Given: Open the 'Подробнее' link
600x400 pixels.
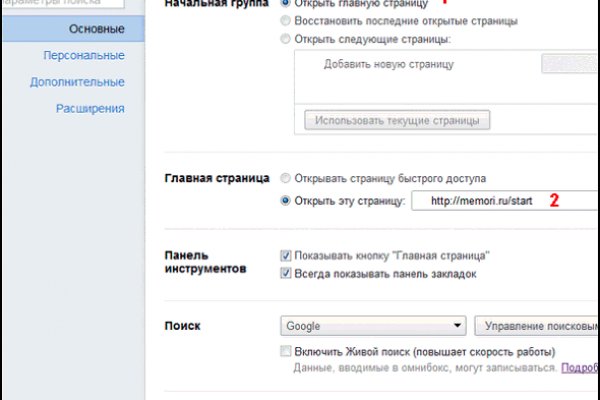Looking at the screenshot, I should pos(580,368).
